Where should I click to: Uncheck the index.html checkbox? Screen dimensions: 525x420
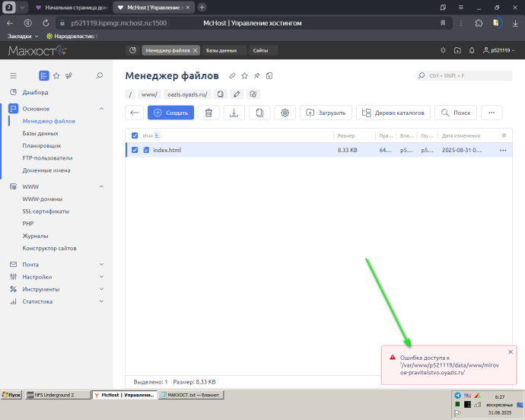pos(135,150)
